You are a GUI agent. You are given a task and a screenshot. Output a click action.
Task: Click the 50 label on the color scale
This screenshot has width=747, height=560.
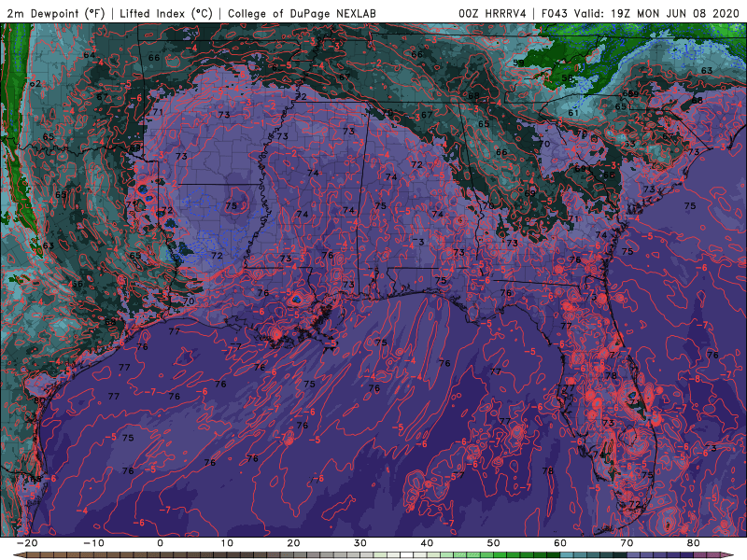click(494, 543)
